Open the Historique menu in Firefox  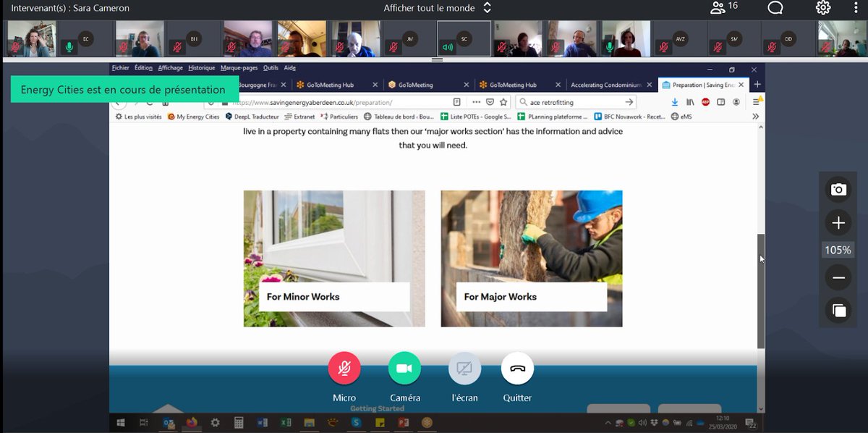pos(202,68)
